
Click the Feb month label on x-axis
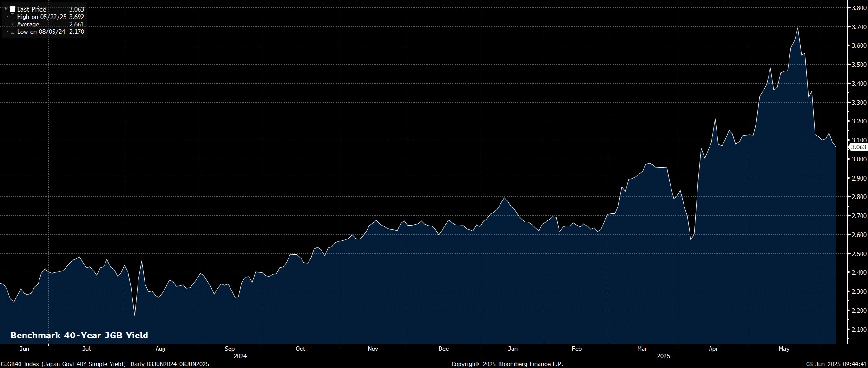coord(577,349)
